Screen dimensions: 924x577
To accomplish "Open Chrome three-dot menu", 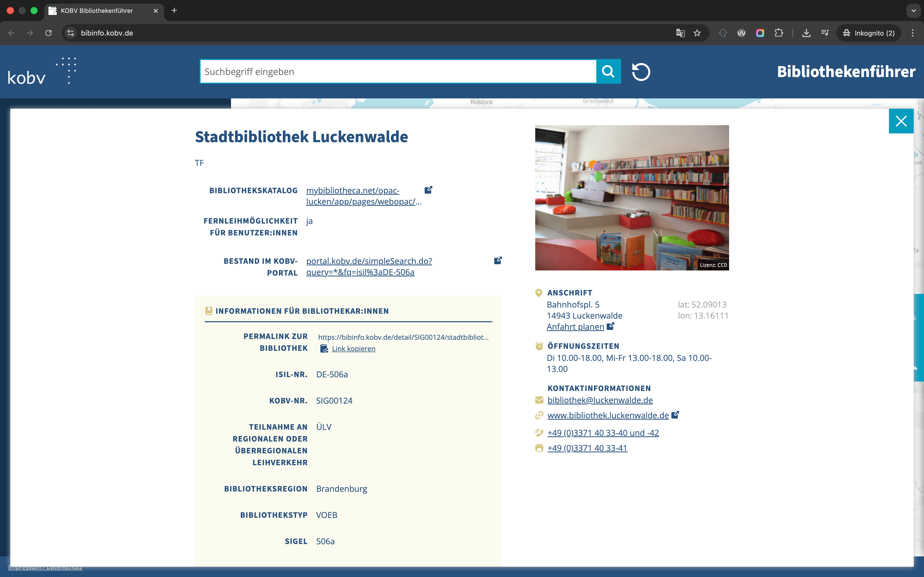I will 913,33.
